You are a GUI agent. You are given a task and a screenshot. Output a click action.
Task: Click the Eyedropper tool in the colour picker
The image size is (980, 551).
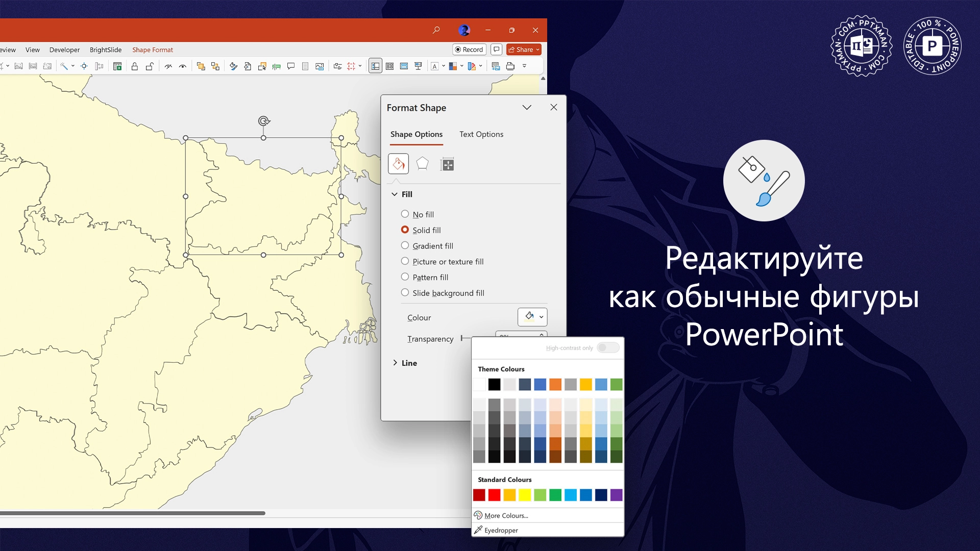point(502,530)
